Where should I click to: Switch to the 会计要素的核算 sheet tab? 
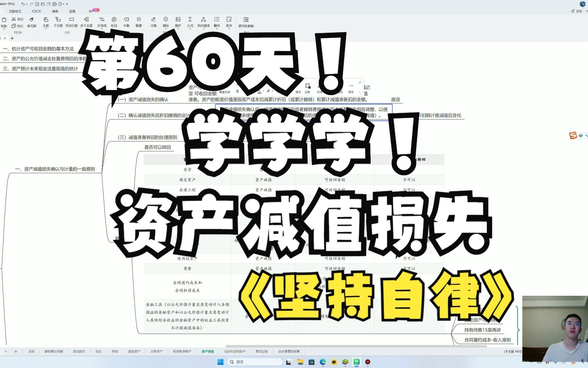pyautogui.click(x=289, y=351)
